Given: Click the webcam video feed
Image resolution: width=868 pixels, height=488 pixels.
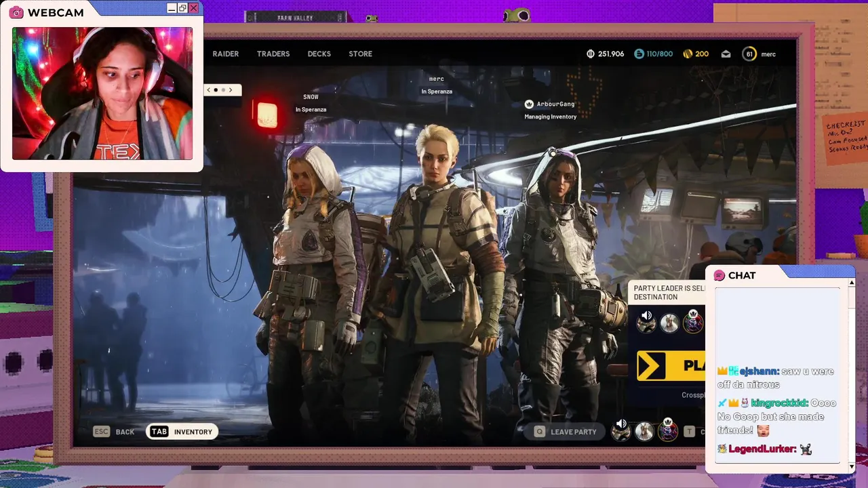Looking at the screenshot, I should point(102,94).
